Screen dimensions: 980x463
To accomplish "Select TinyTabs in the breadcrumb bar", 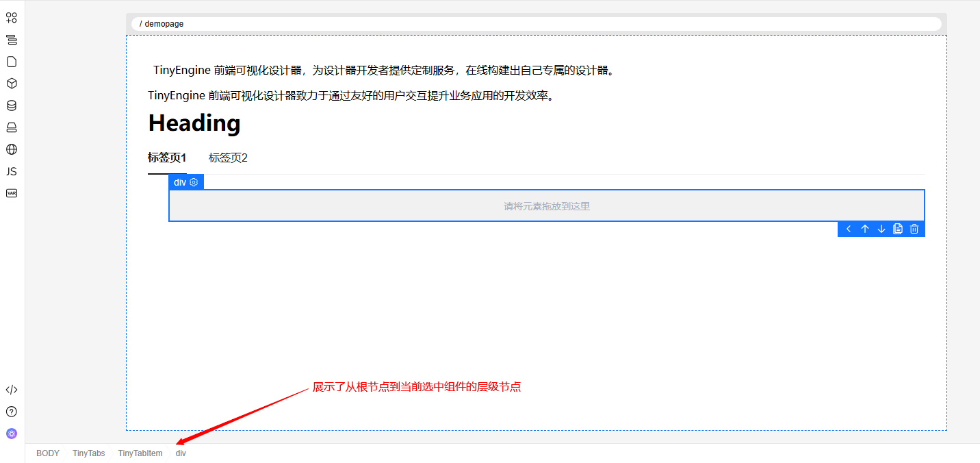I will click(x=89, y=453).
